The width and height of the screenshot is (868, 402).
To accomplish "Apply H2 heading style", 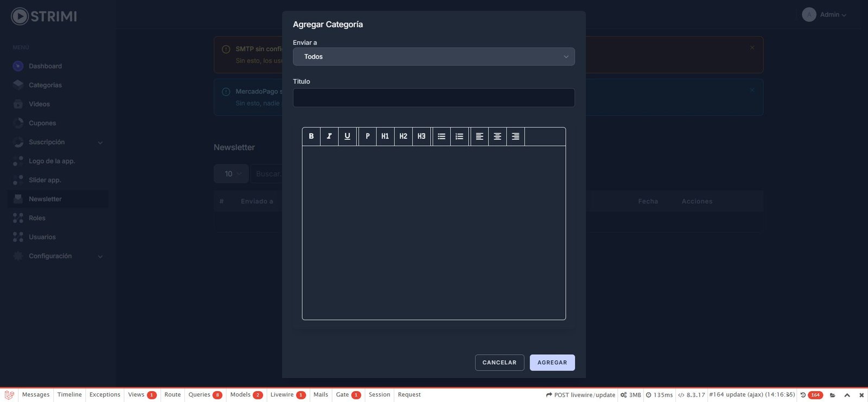I will click(x=403, y=136).
